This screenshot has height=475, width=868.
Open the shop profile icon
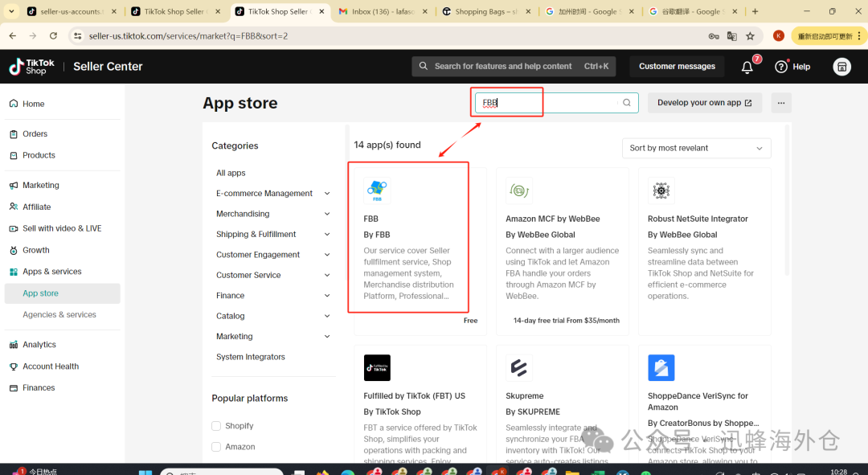pyautogui.click(x=841, y=67)
